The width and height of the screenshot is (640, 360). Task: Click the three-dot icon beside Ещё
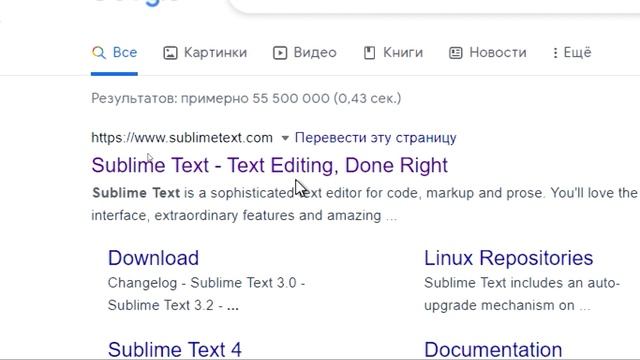coord(555,53)
